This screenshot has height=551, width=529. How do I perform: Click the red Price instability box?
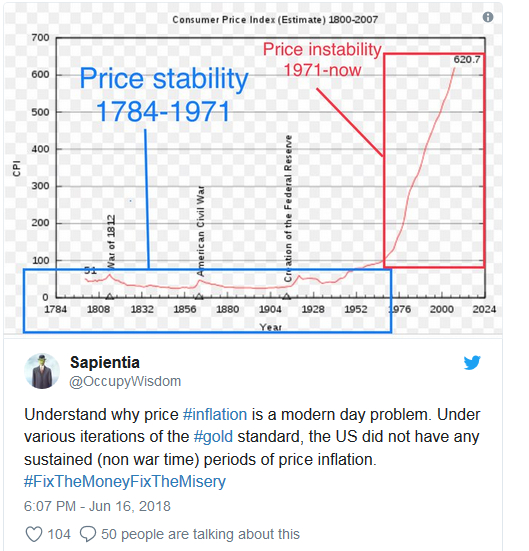coord(434,160)
